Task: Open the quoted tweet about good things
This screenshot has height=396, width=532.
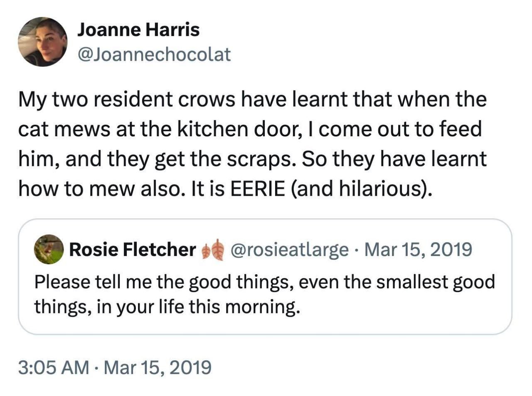Action: pyautogui.click(x=265, y=294)
